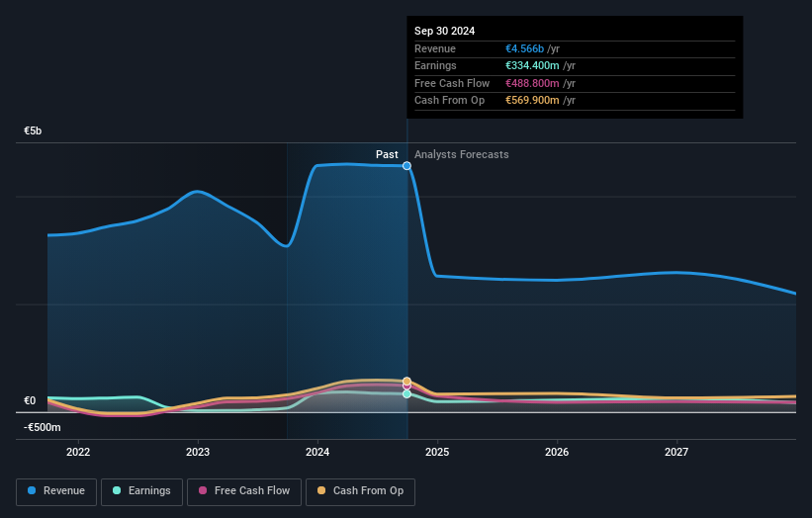Click the Cash From Op data point marker on the orange line

click(406, 382)
